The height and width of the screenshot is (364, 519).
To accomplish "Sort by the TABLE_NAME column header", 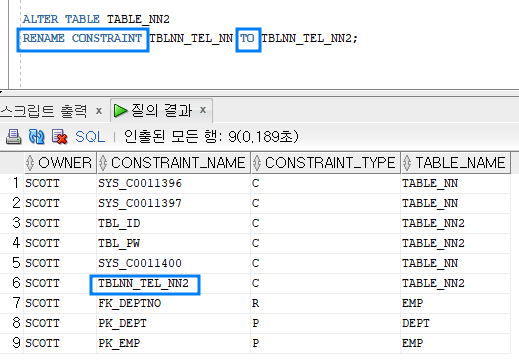I will pyautogui.click(x=456, y=163).
